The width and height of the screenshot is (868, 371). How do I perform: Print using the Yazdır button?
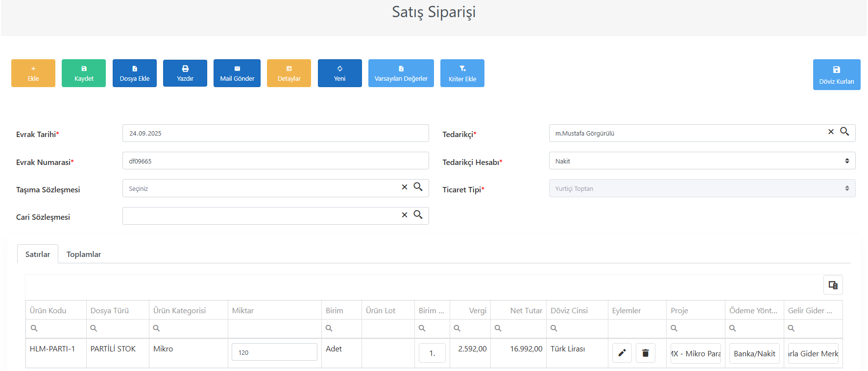point(185,73)
